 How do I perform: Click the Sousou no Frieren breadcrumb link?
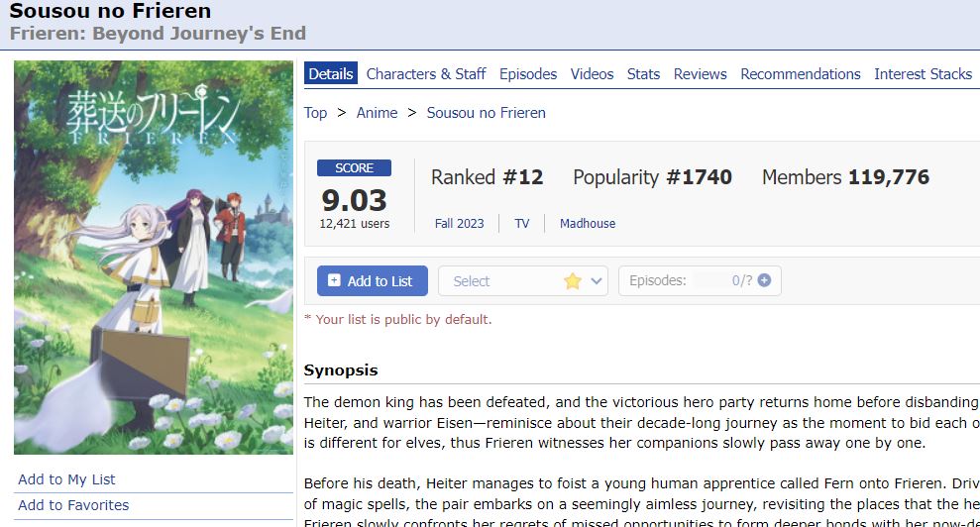click(487, 113)
